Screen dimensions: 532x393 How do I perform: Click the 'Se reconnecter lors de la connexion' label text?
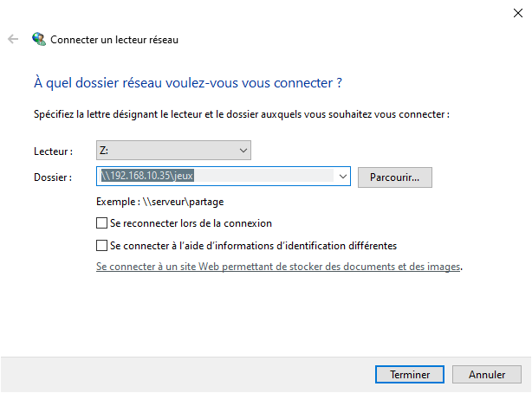(191, 223)
